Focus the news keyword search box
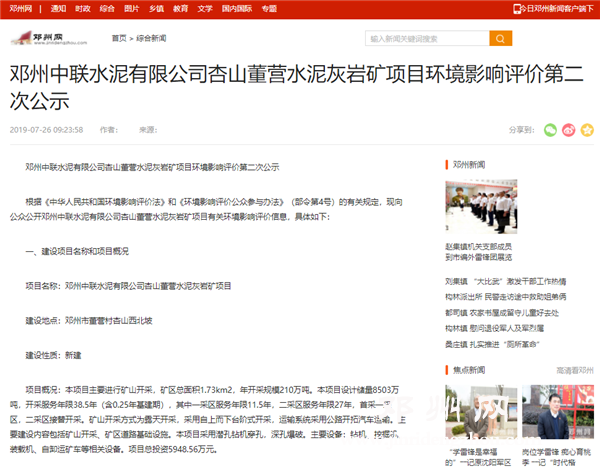 [x=427, y=38]
